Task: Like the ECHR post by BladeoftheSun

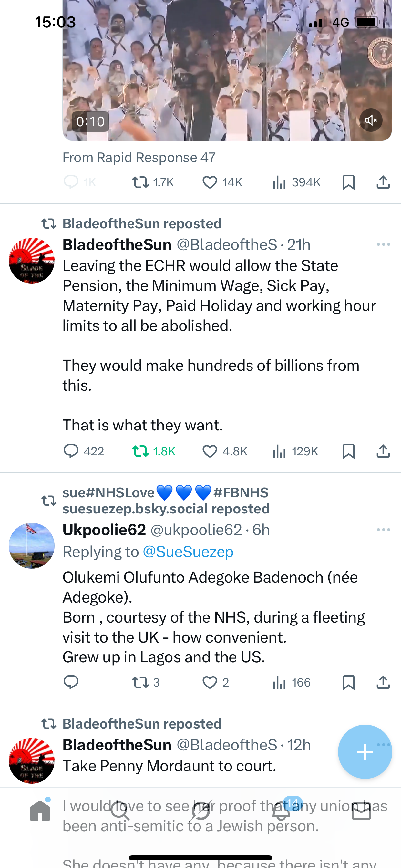Action: tap(210, 451)
